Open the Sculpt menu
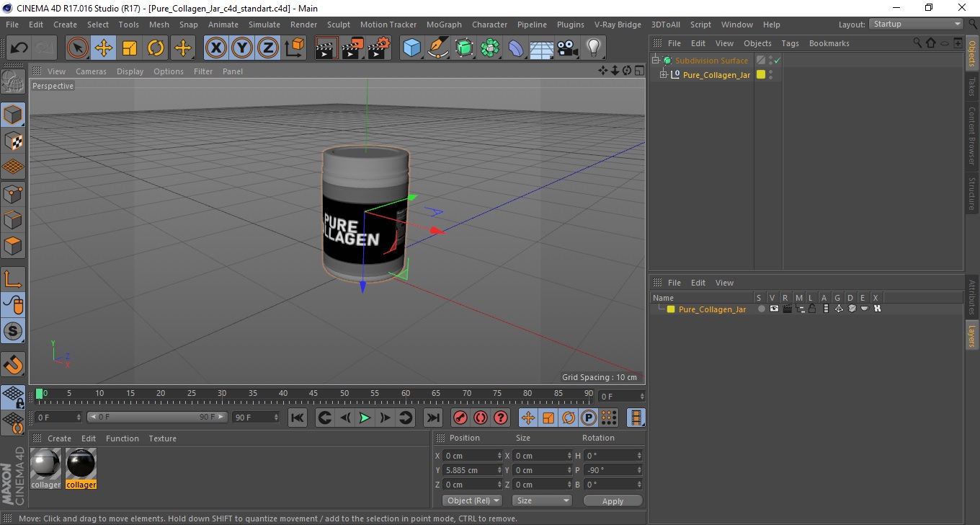 coord(338,25)
